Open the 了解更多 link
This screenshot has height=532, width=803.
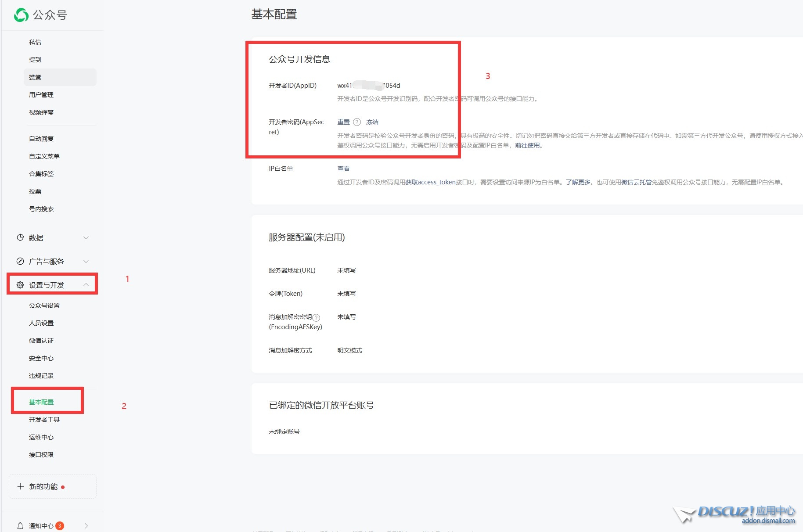coord(578,182)
